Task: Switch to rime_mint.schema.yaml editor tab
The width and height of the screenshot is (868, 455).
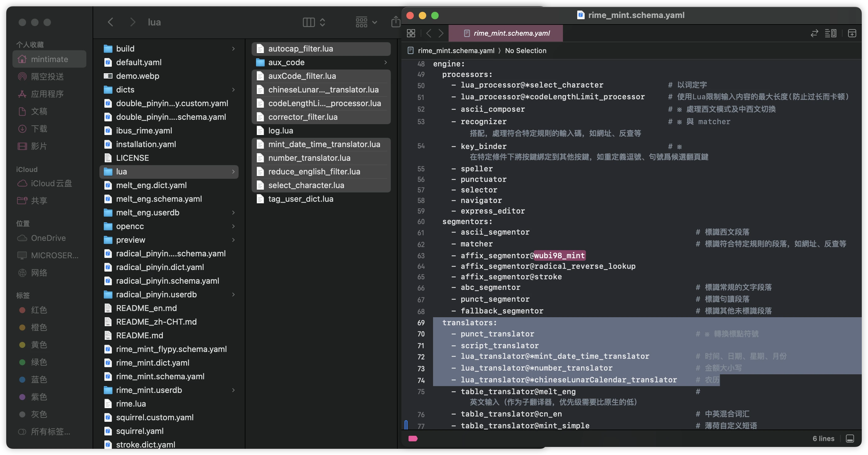Action: click(506, 33)
